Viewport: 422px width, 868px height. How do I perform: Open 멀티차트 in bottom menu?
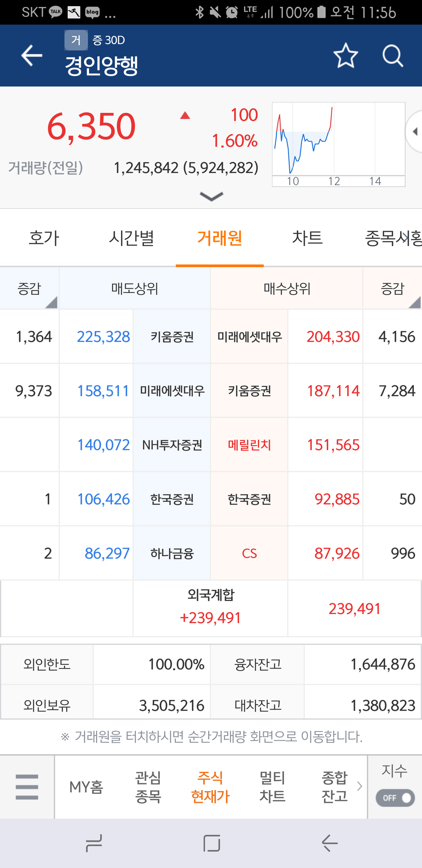pos(272,787)
